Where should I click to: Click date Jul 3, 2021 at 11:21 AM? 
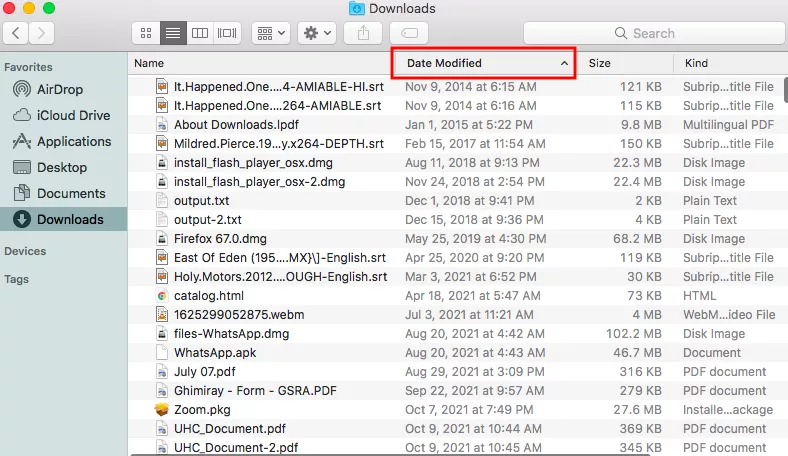(x=469, y=315)
